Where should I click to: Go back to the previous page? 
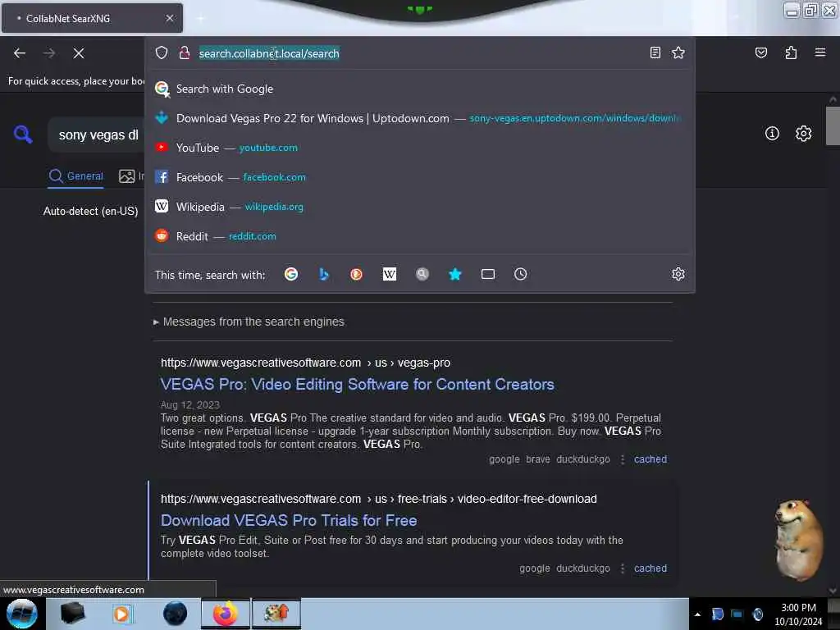click(20, 53)
